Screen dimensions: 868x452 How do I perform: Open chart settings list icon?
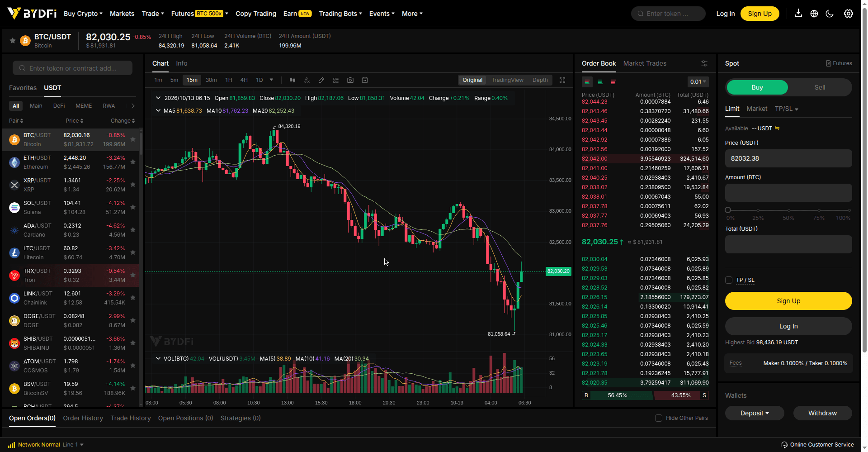tap(336, 80)
